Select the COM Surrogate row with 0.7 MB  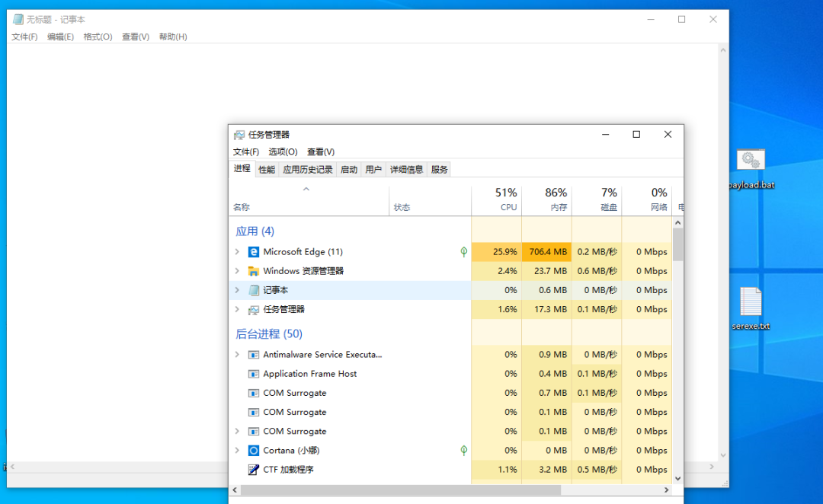pyautogui.click(x=450, y=393)
